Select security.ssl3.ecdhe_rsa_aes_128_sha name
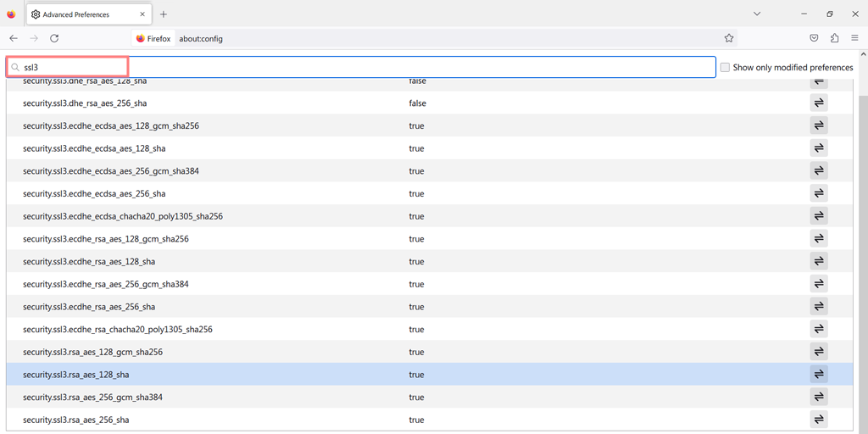Screen dimensions: 868x434 pyautogui.click(x=89, y=261)
